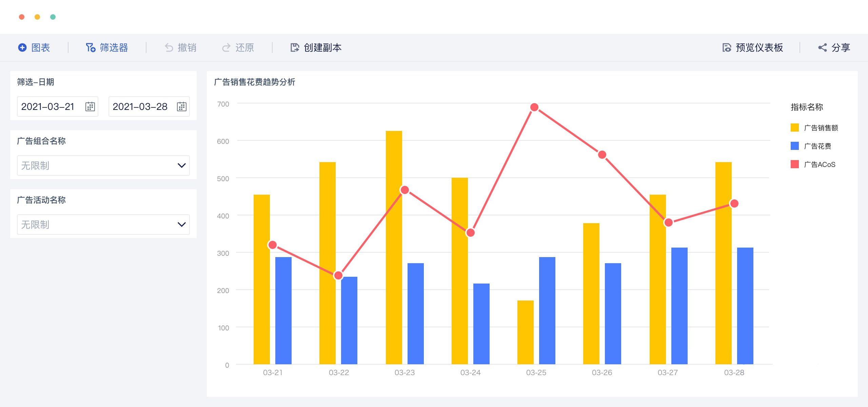This screenshot has height=407, width=868.
Task: Click the blue plus icon beside 图表
Action: pyautogui.click(x=22, y=47)
